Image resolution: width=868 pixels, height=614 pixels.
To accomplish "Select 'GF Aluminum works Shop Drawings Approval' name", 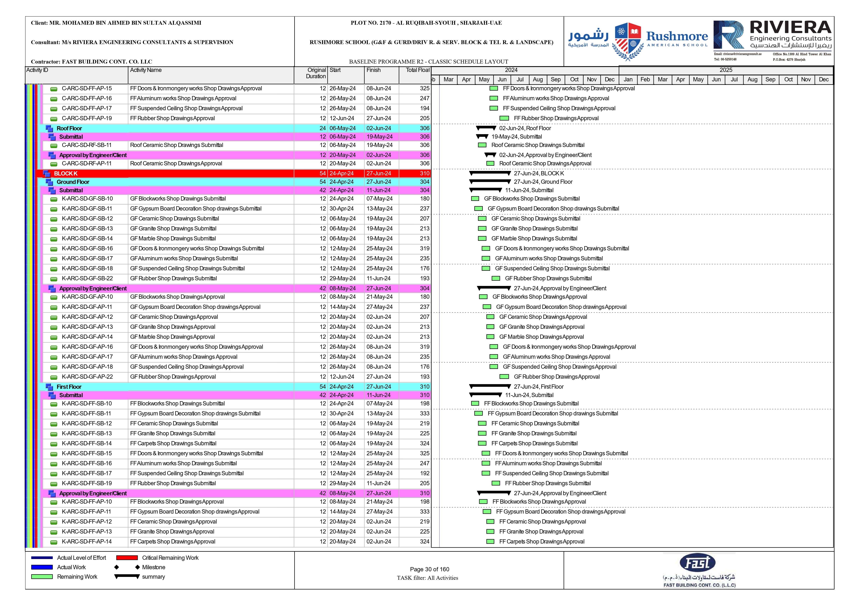I will (x=184, y=357).
